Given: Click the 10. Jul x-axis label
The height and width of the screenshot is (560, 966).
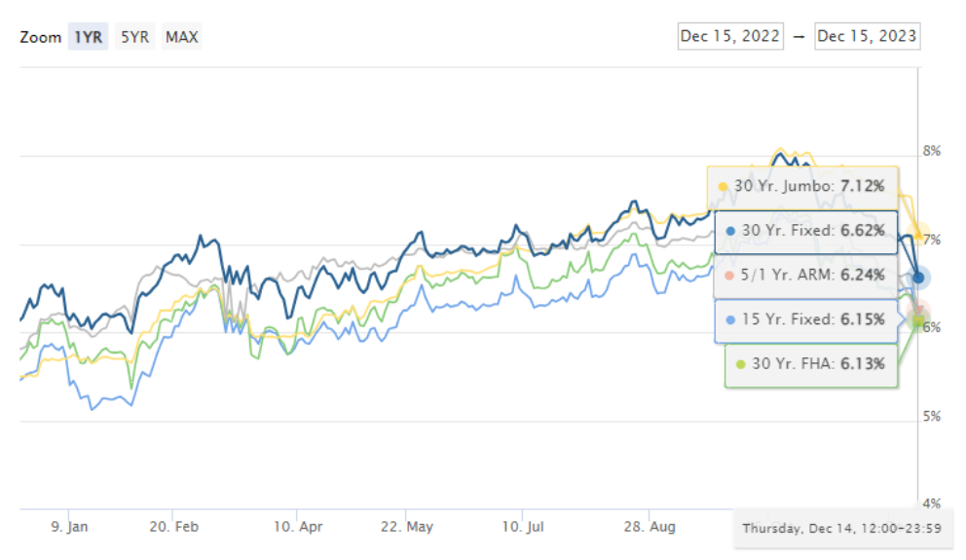Looking at the screenshot, I should click(522, 527).
